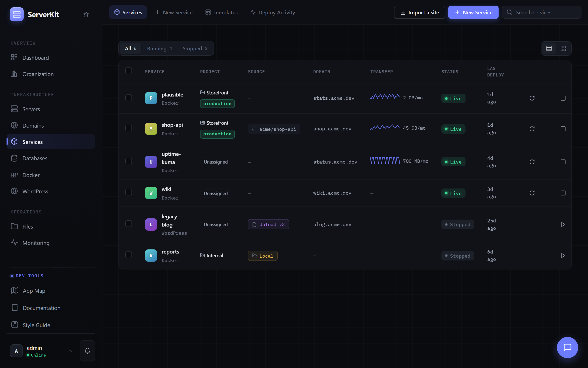The height and width of the screenshot is (368, 588).
Task: Click the blue New Service button
Action: pyautogui.click(x=473, y=12)
